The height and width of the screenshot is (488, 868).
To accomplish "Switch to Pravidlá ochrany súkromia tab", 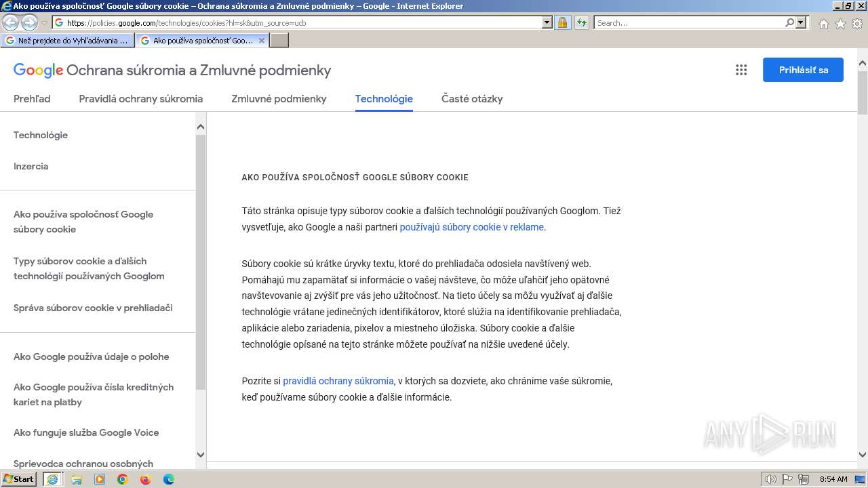I will tap(141, 98).
